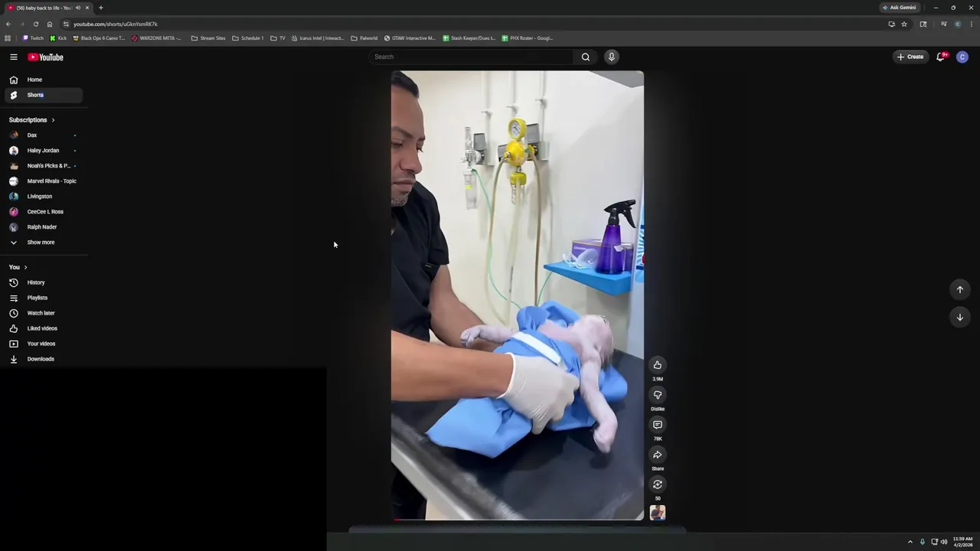Open the taskbar clock showing 11:59 AM

click(x=963, y=542)
